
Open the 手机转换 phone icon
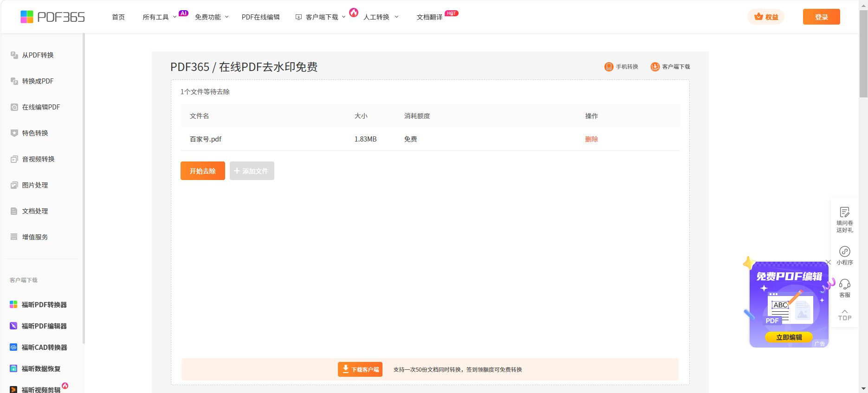609,67
